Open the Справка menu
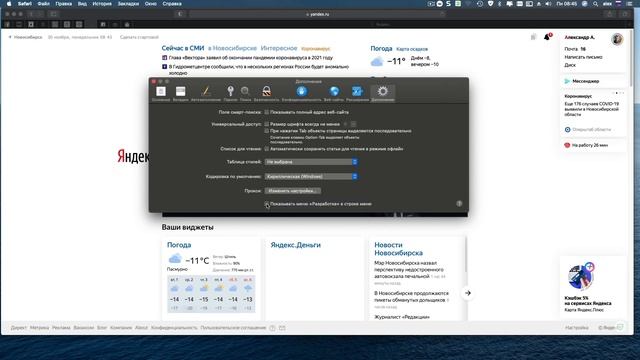Viewport: 640px width, 360px height. coord(172,4)
